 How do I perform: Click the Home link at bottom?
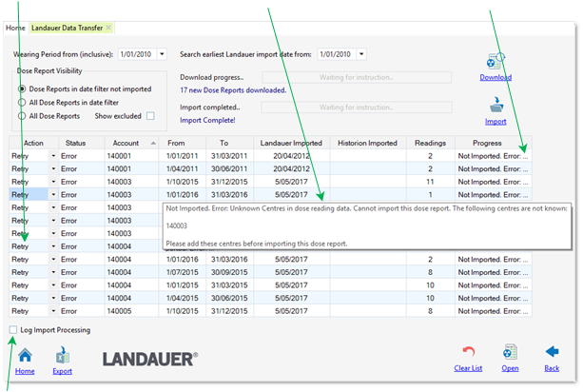pyautogui.click(x=25, y=371)
